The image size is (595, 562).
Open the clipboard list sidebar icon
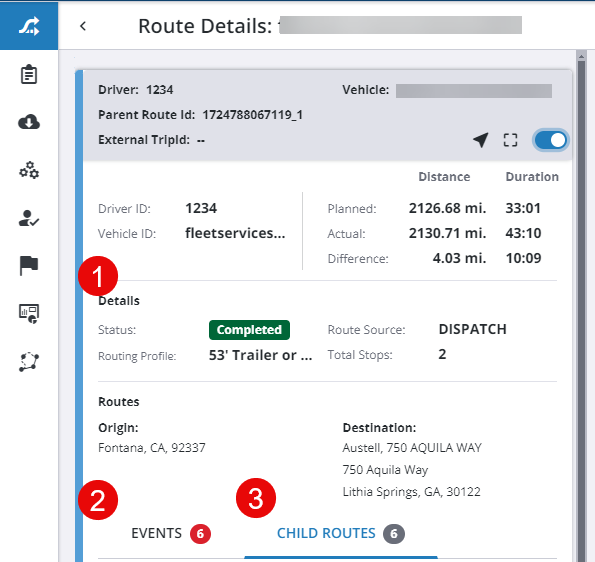pyautogui.click(x=29, y=74)
